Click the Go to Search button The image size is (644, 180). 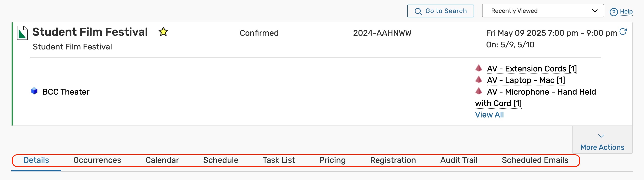[x=440, y=11]
